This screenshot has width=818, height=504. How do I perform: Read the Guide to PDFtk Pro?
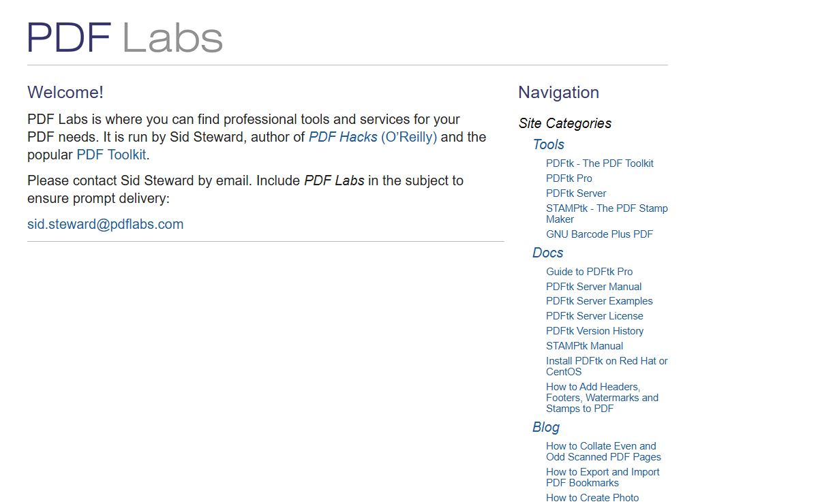589,272
